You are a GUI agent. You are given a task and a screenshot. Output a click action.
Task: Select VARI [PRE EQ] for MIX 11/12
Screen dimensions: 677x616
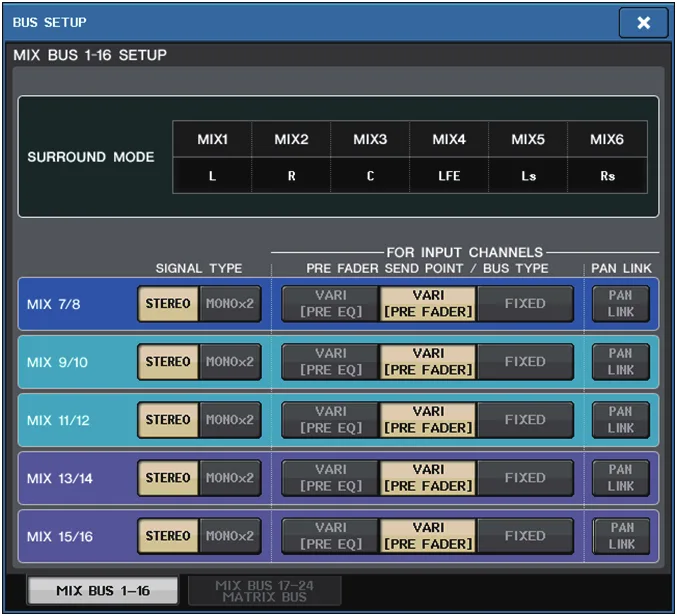tap(331, 420)
